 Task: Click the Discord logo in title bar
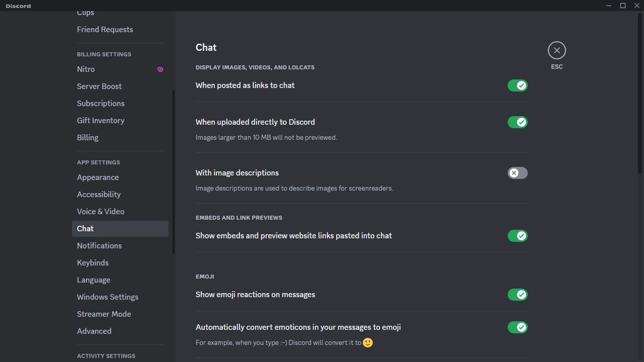click(19, 6)
